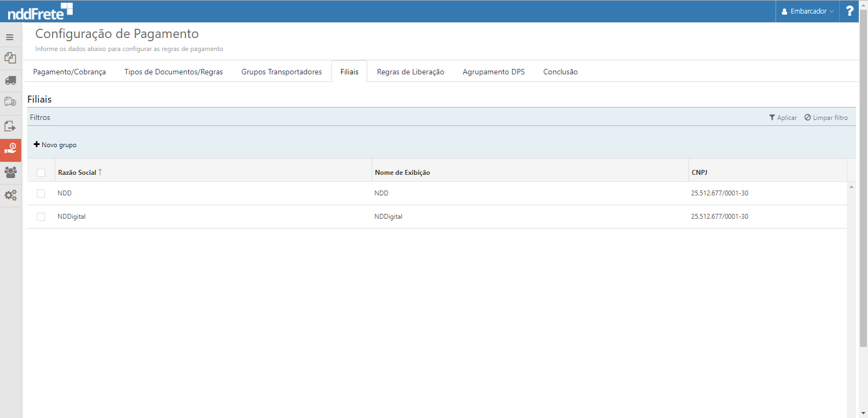Click the help question mark icon
Screen dimensions: 868x418
(850, 11)
